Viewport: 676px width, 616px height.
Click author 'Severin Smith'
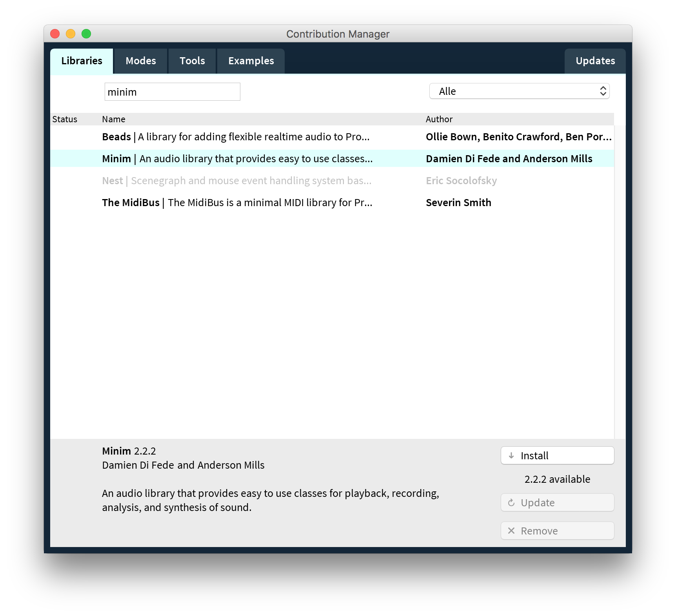[x=458, y=203]
